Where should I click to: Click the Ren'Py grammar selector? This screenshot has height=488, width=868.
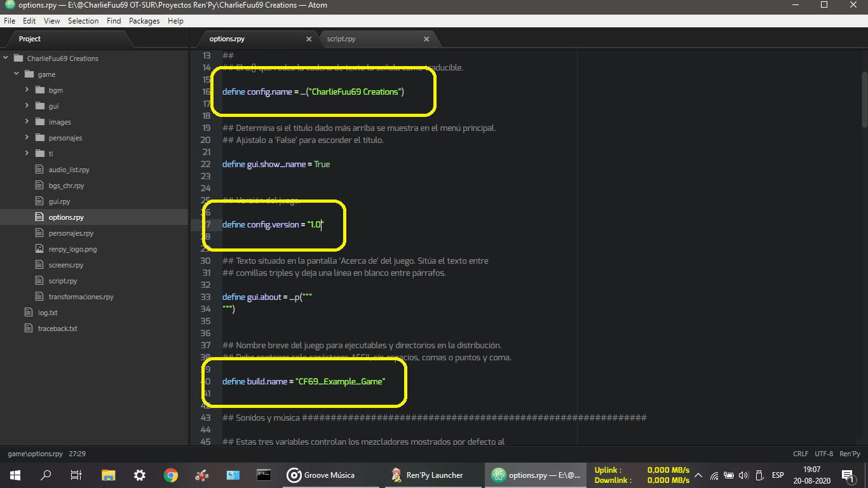(850, 454)
